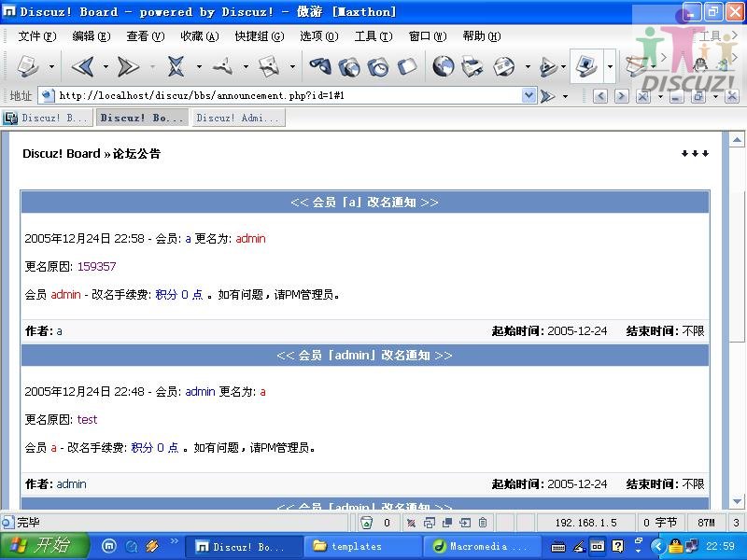This screenshot has height=560, width=747.
Task: Open the 快捷组(G) menu
Action: coord(260,36)
